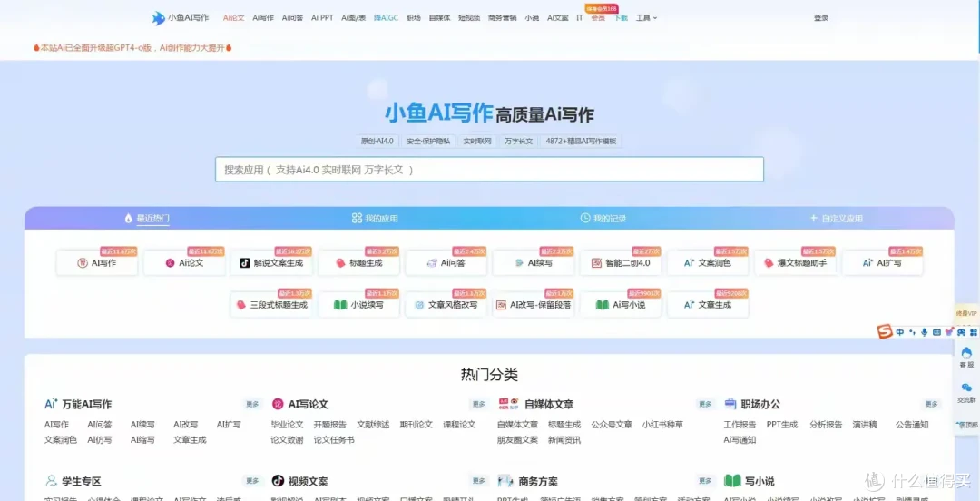
Task: Switch to the 最近热门 tab
Action: (147, 219)
